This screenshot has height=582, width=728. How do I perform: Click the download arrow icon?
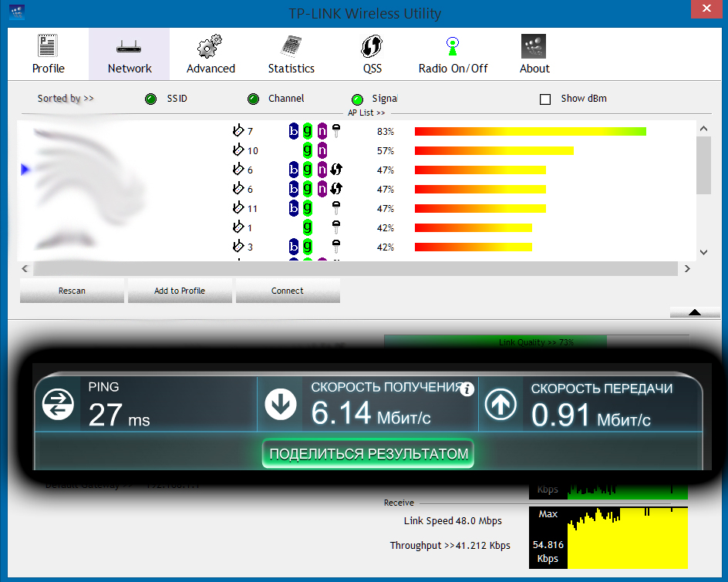point(281,404)
